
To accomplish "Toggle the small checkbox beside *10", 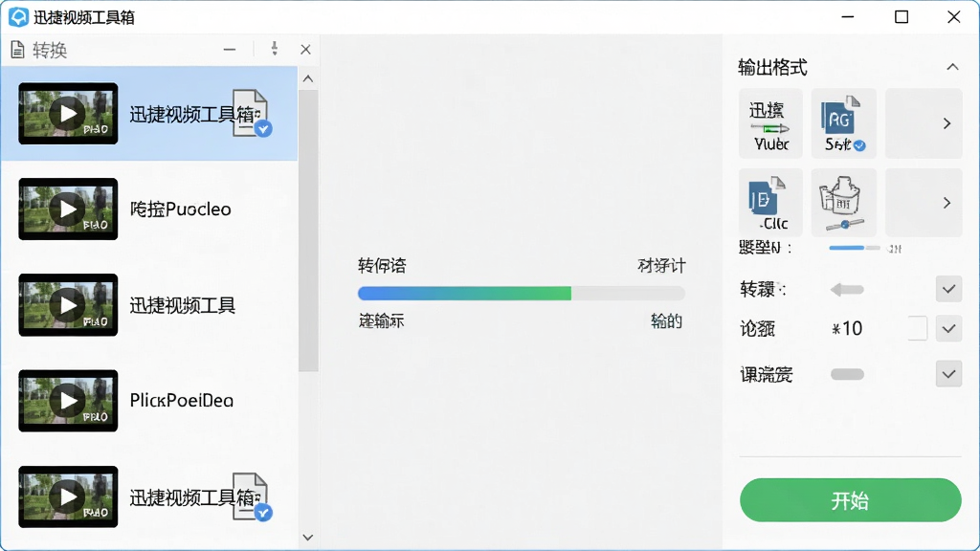I will 917,328.
